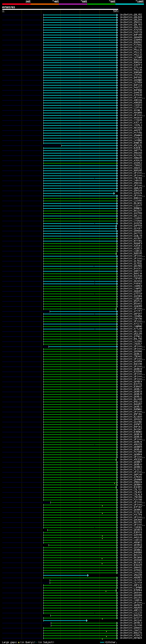Viewport: 146px width, 644px height.
Task: Click the green alignment bar for Q0UHC2
Action: pyautogui.click(x=81, y=163)
